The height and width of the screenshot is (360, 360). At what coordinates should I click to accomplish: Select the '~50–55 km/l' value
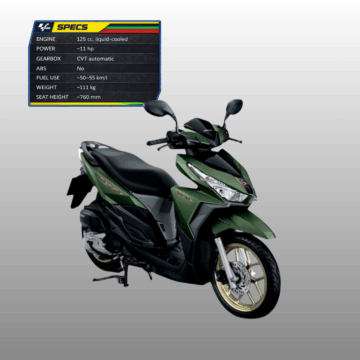(x=92, y=78)
